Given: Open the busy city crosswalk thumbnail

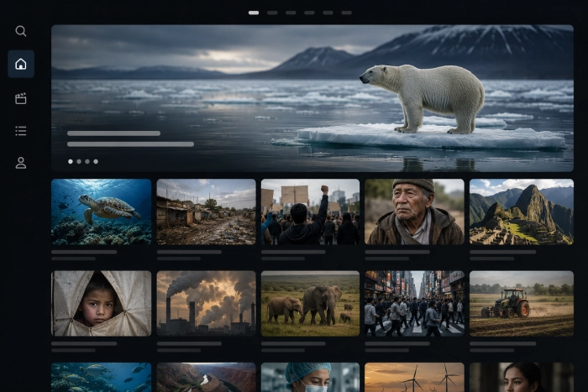Looking at the screenshot, I should point(414,304).
